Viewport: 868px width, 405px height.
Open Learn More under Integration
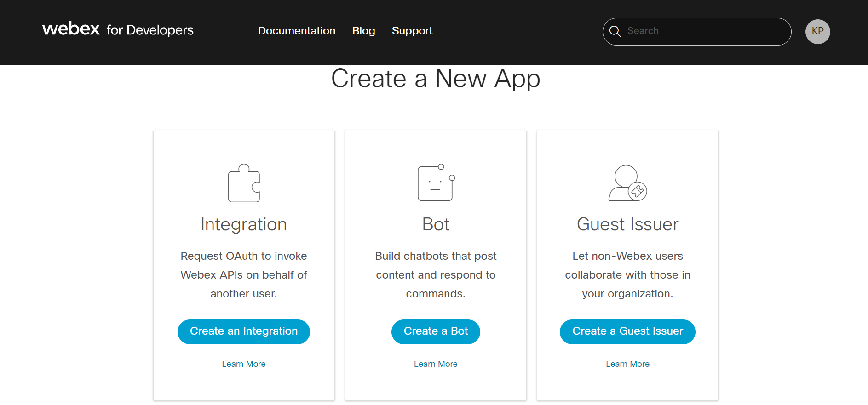pyautogui.click(x=244, y=364)
